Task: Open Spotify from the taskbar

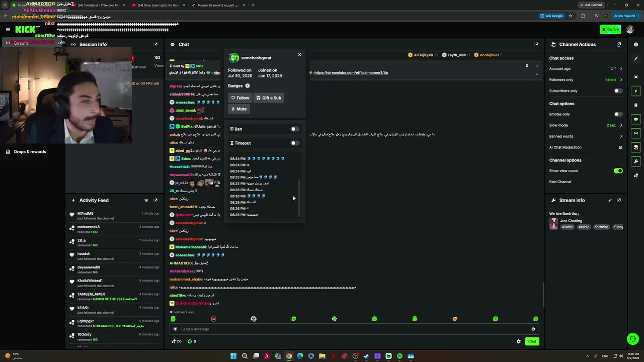Action: click(399, 356)
